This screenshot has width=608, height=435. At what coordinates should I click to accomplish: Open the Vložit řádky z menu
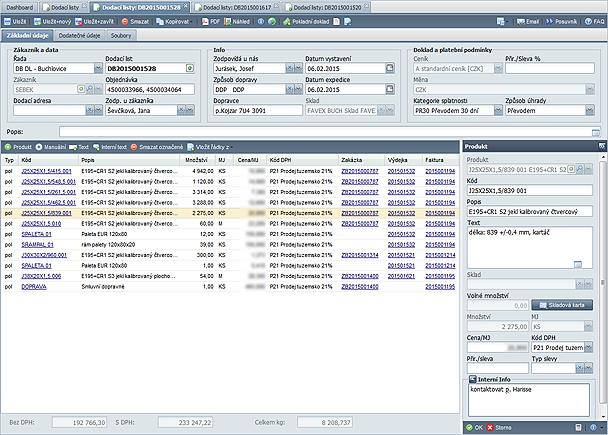[x=209, y=147]
